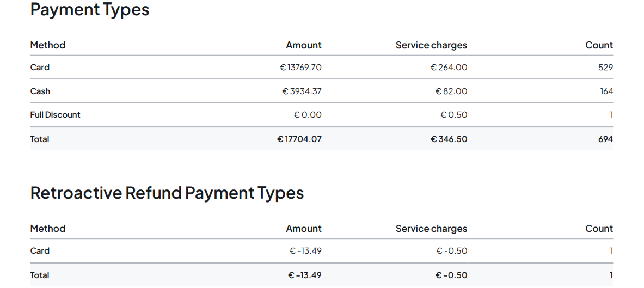
Task: Click the refund total amount € -13.49
Action: (x=305, y=275)
